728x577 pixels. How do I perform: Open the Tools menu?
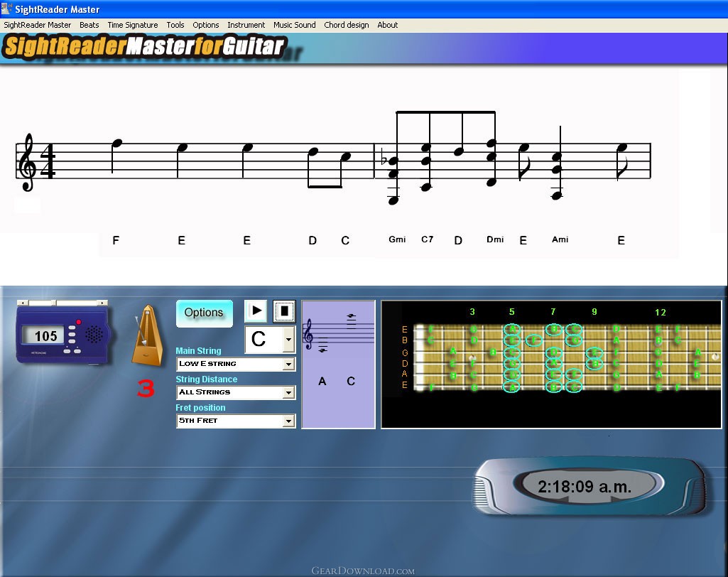click(175, 25)
